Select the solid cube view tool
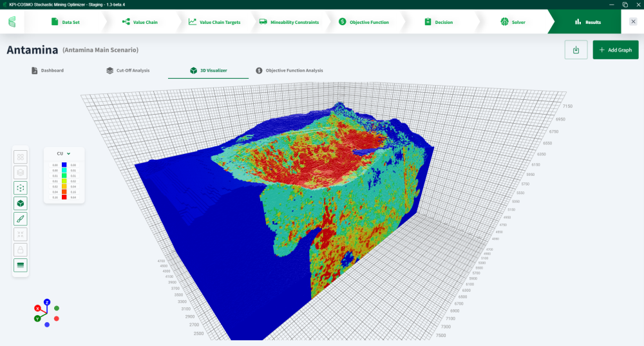644x346 pixels. click(x=21, y=203)
